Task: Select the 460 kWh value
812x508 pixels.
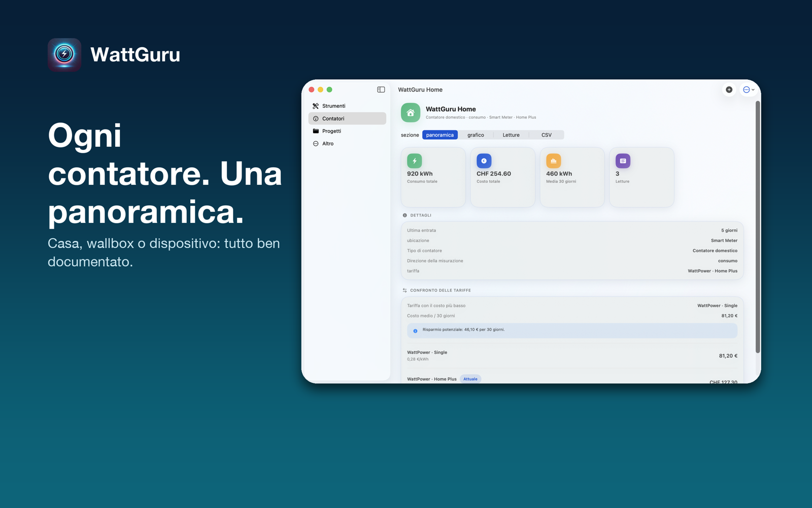Action: tap(559, 174)
